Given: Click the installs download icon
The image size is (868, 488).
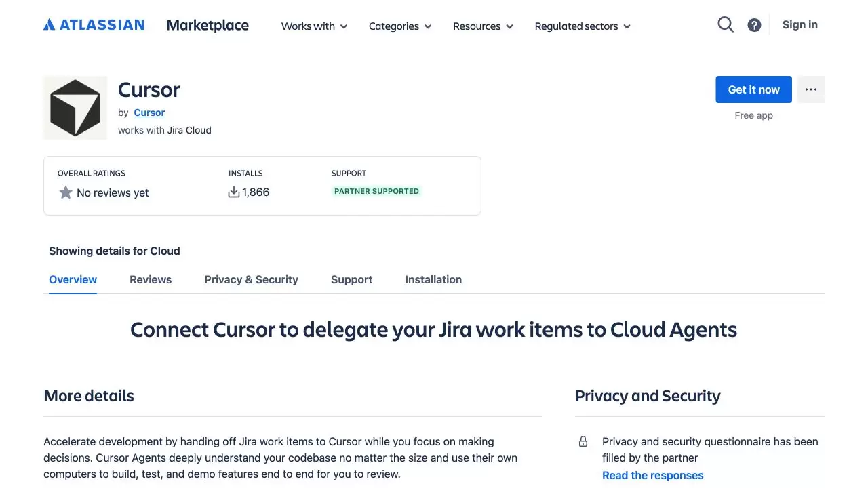Looking at the screenshot, I should coord(234,192).
